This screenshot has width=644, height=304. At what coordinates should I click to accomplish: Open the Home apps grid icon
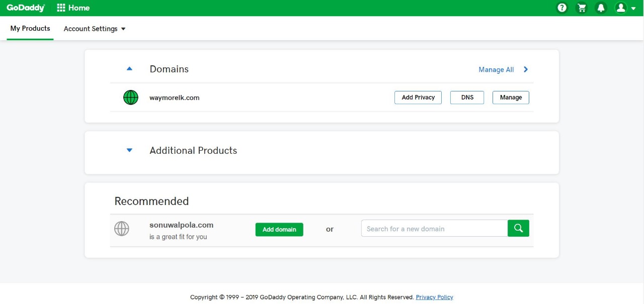pyautogui.click(x=61, y=8)
